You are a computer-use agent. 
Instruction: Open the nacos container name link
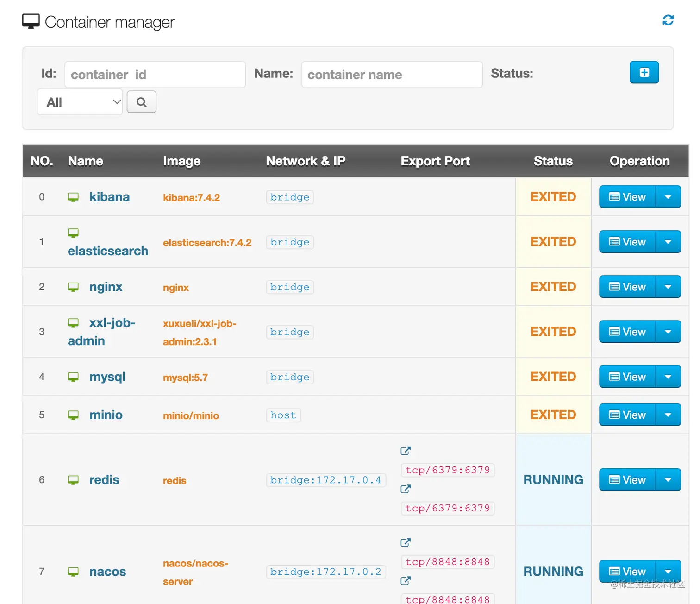pos(107,572)
